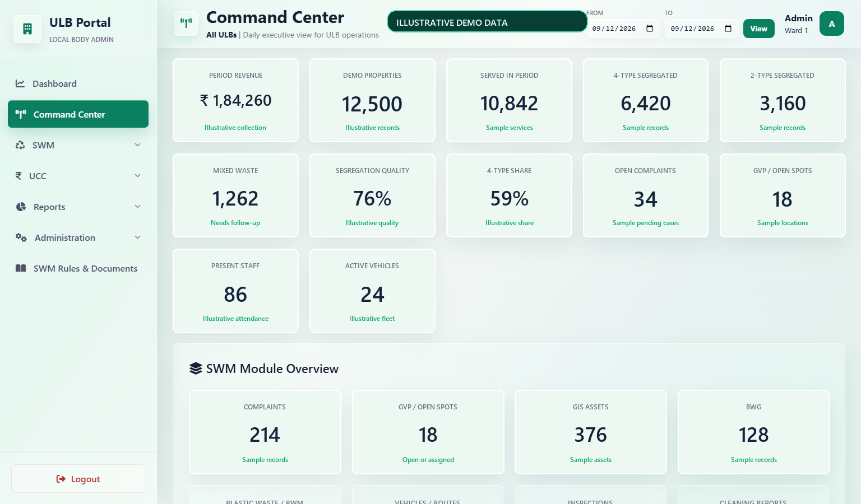
Task: Open the BWG 128 module card
Action: pos(754,432)
